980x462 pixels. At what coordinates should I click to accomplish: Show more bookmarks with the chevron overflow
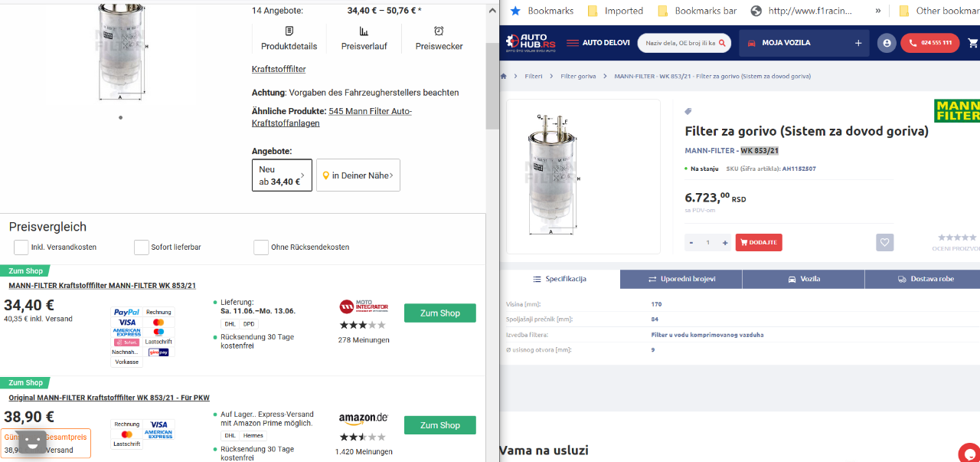click(x=877, y=11)
